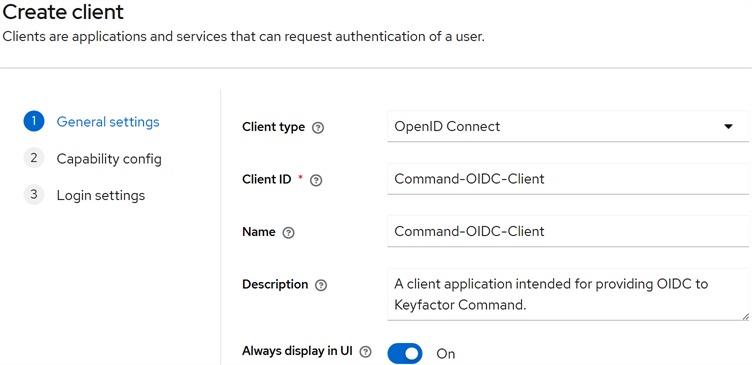This screenshot has height=365, width=752.
Task: Go to Login settings step
Action: coord(101,196)
